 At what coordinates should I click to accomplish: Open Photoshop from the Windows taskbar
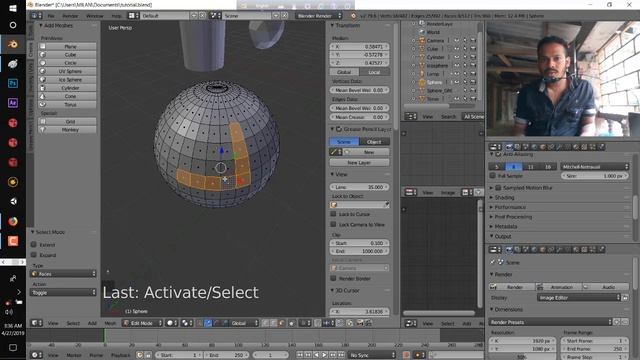[13, 83]
